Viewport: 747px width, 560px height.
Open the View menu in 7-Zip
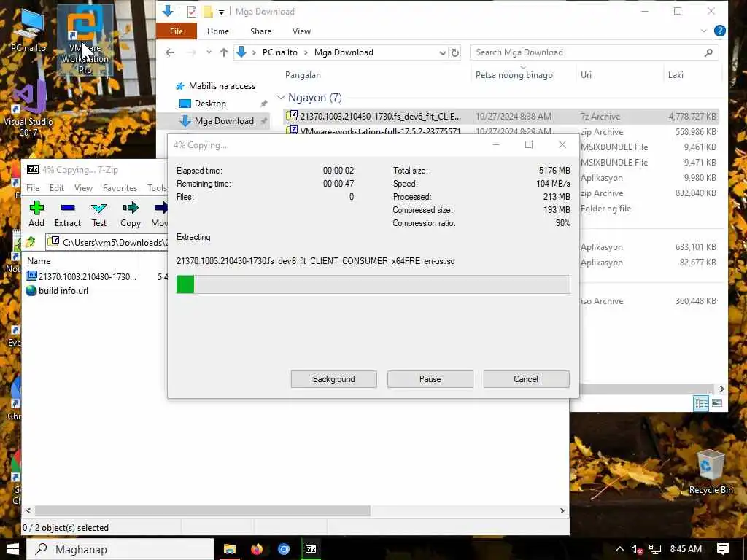83,187
